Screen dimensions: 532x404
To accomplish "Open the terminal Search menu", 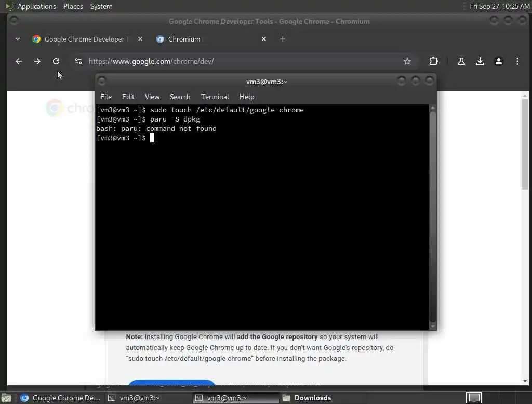I will tap(180, 97).
